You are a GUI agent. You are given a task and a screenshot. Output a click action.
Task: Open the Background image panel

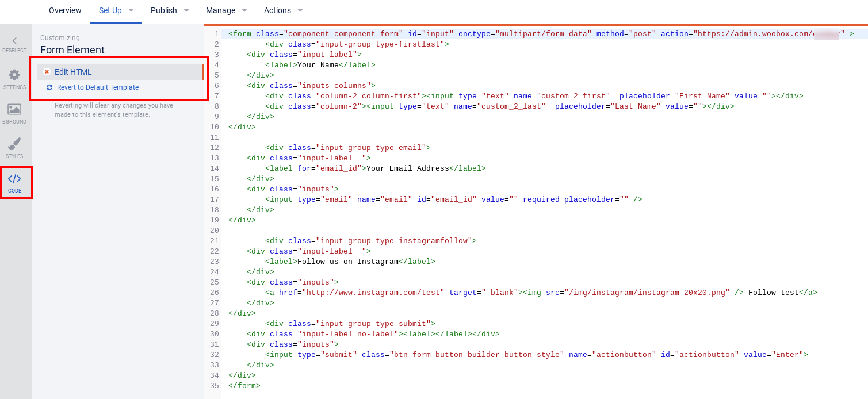[14, 110]
